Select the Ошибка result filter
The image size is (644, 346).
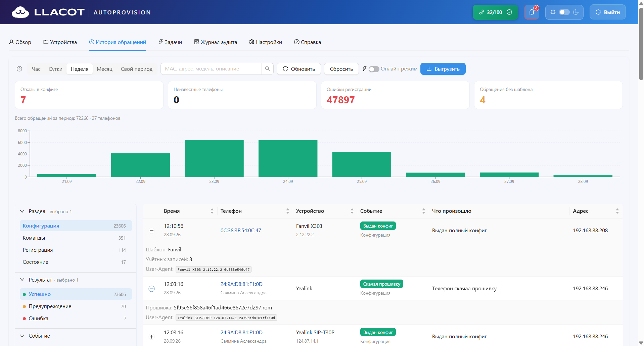coord(76,318)
